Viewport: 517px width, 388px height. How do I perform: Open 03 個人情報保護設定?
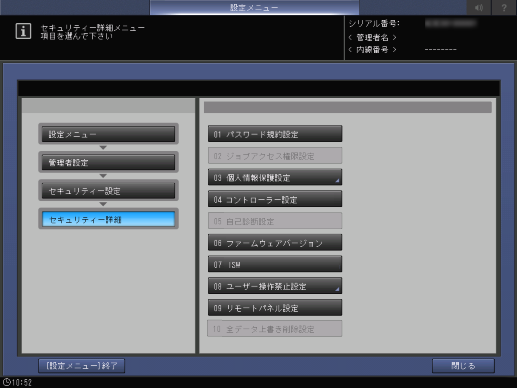tap(275, 177)
